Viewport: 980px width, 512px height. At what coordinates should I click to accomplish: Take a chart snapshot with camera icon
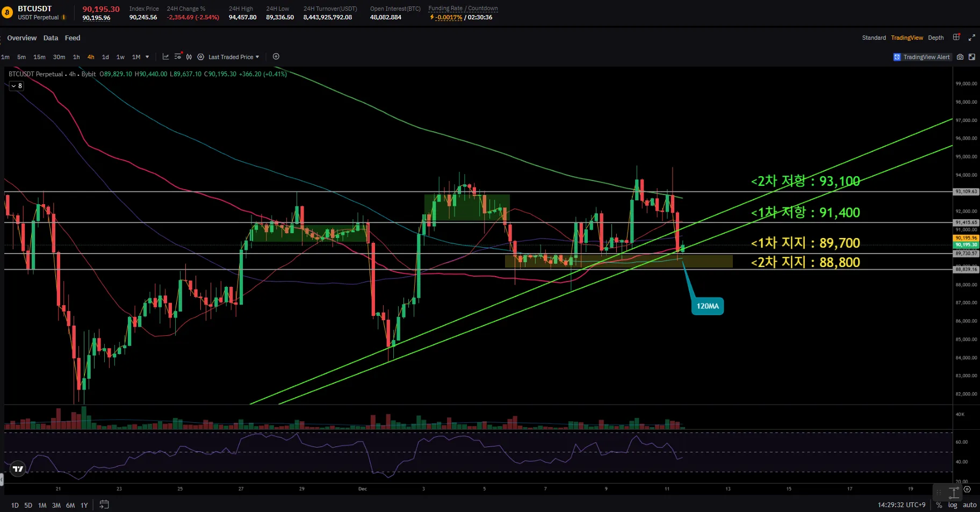coord(960,57)
